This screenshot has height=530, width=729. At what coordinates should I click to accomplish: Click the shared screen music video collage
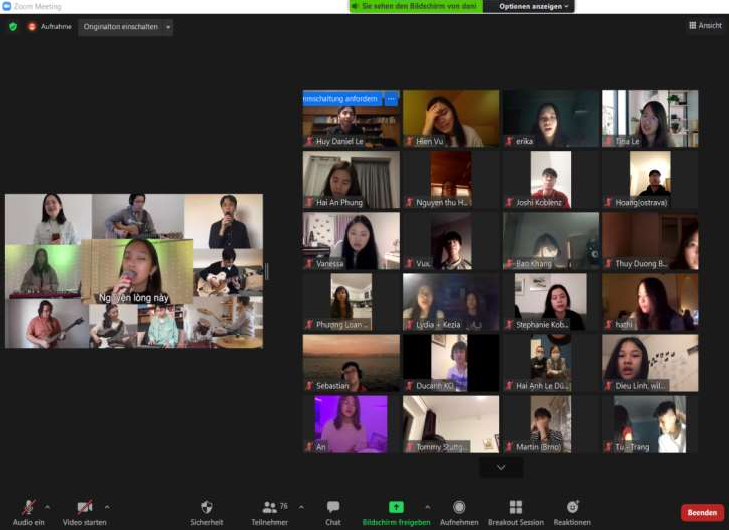[x=134, y=271]
